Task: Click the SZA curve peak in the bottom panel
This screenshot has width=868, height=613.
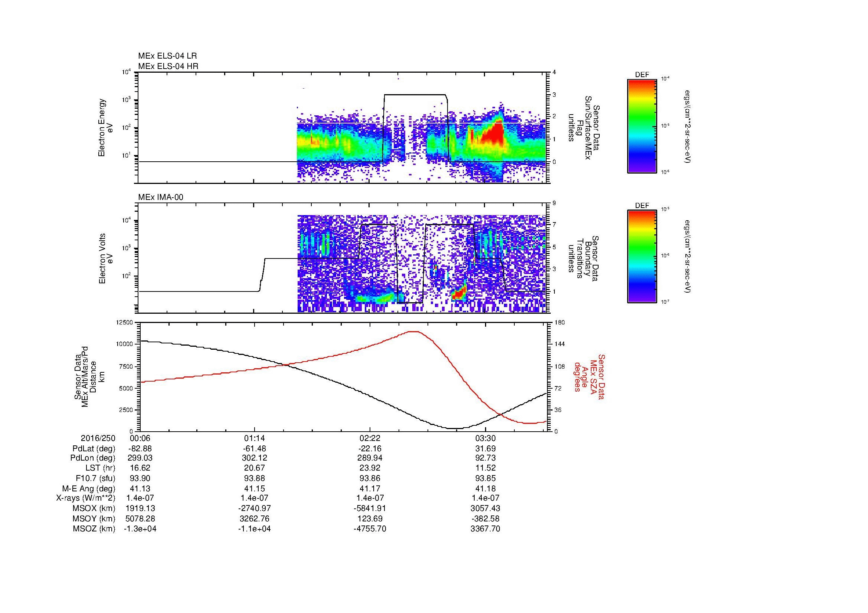Action: click(413, 332)
